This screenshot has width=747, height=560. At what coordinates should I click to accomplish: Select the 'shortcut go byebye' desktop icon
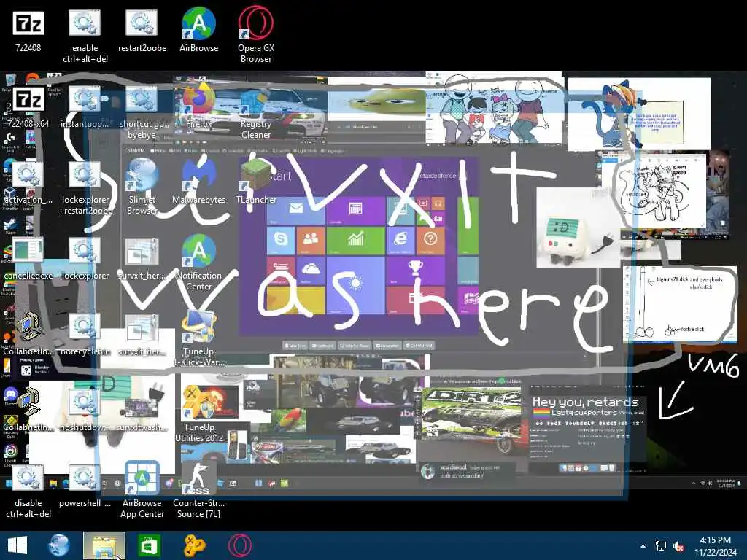[x=142, y=112]
